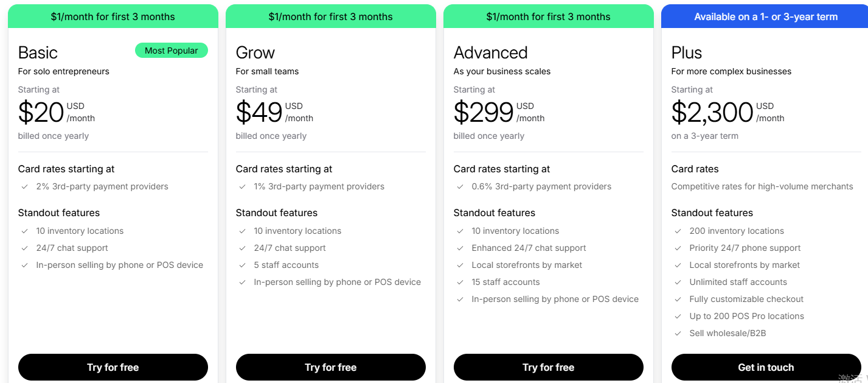Click the Advanced plan $299 price
This screenshot has width=868, height=383.
(x=484, y=112)
